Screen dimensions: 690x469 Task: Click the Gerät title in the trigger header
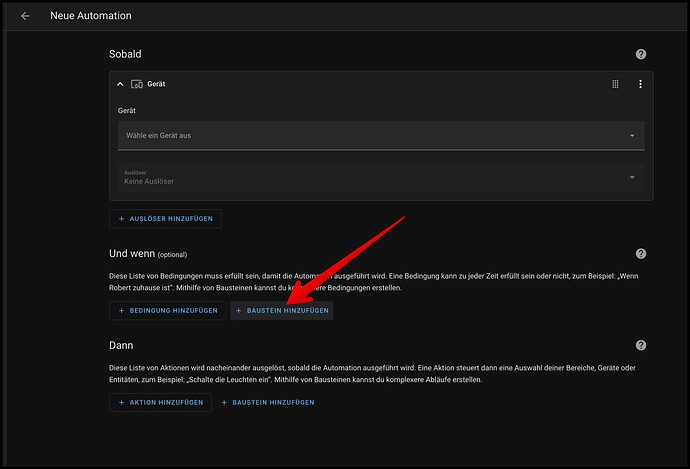[156, 84]
